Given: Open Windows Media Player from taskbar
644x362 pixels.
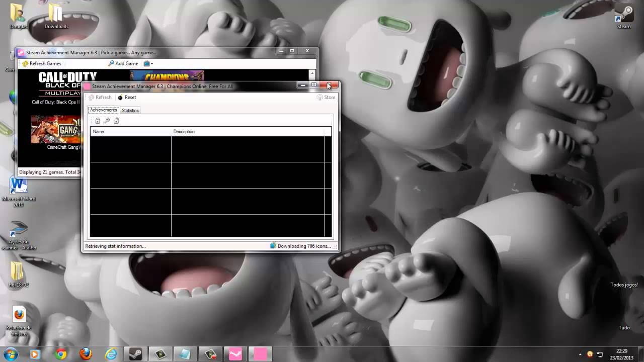Looking at the screenshot, I should click(x=35, y=354).
